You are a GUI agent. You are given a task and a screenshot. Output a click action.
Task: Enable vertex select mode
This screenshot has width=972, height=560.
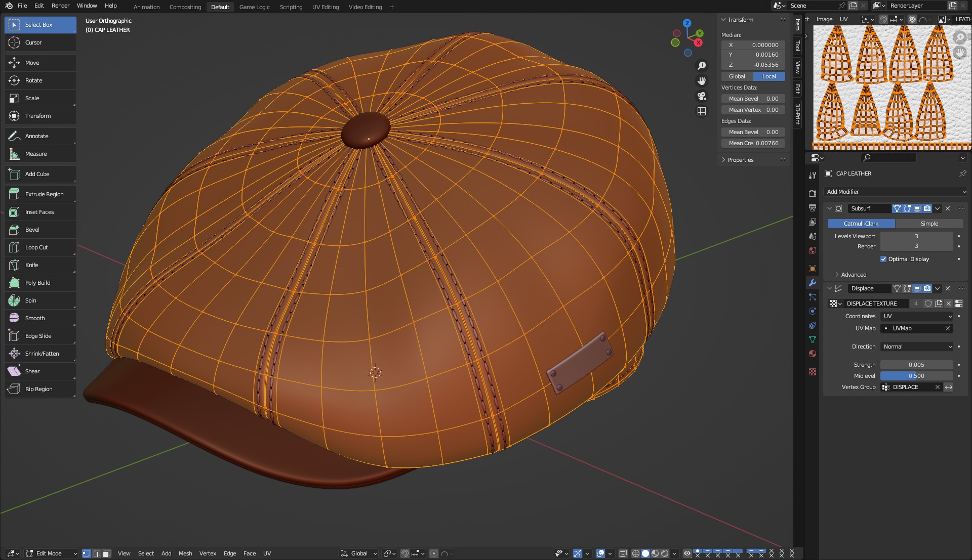(87, 553)
